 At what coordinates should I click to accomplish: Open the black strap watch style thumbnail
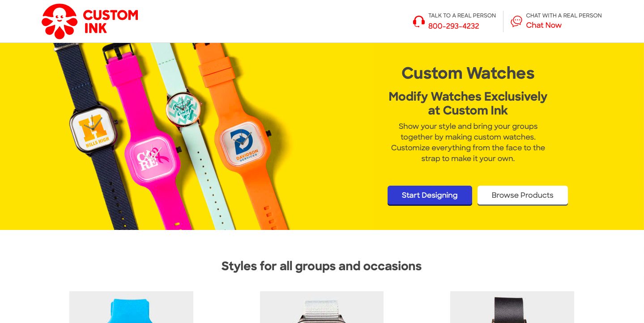click(512, 307)
